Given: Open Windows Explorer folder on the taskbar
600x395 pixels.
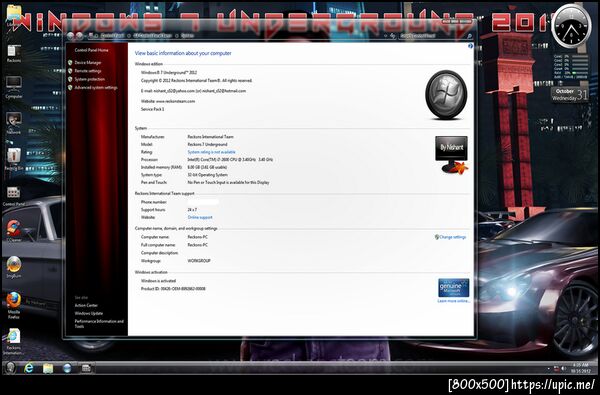Looking at the screenshot, I should tap(48, 368).
